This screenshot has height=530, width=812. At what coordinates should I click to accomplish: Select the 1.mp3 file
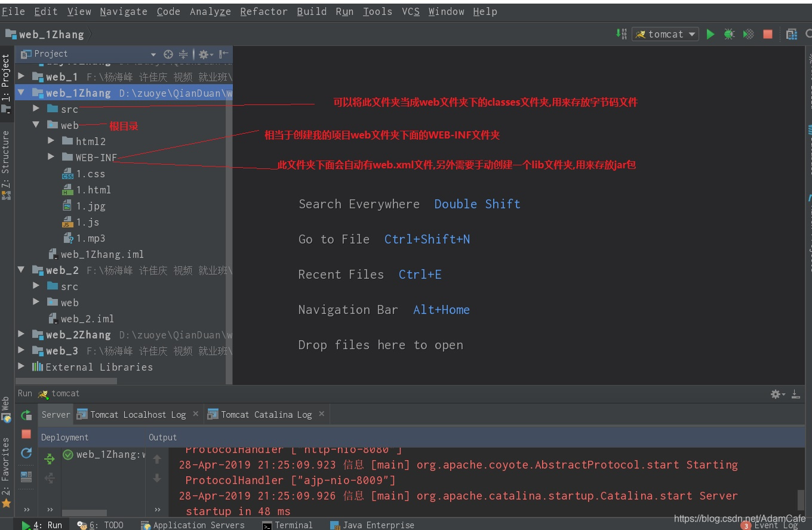click(x=84, y=238)
